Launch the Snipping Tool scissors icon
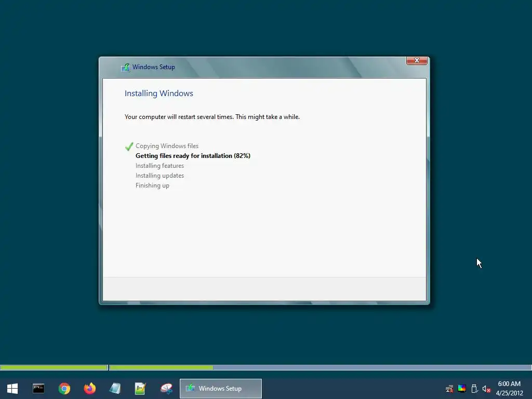 166,389
